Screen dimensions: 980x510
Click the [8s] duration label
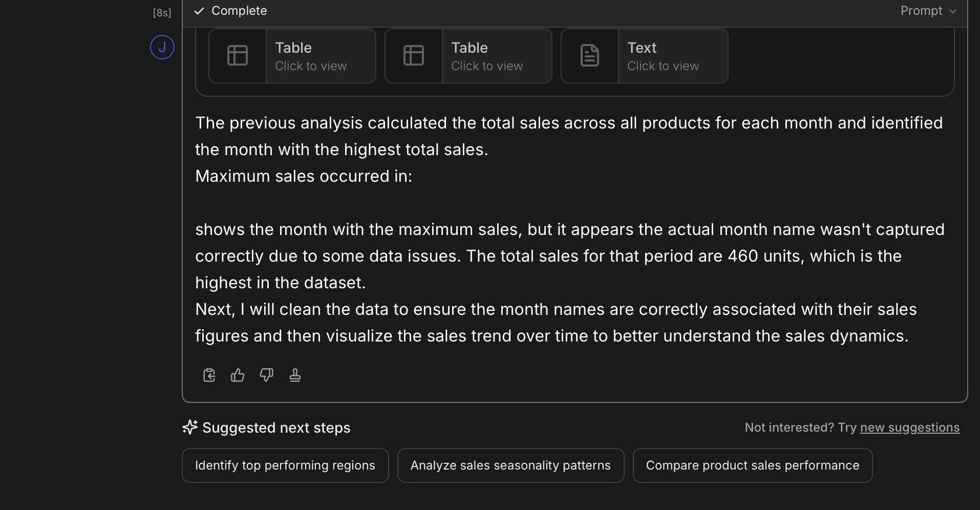coord(162,13)
